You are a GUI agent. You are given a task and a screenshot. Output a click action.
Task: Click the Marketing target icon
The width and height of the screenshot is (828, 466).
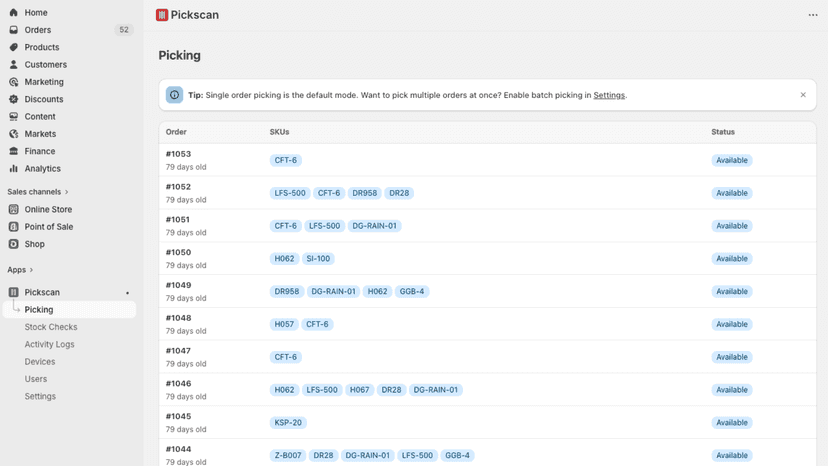coord(14,82)
